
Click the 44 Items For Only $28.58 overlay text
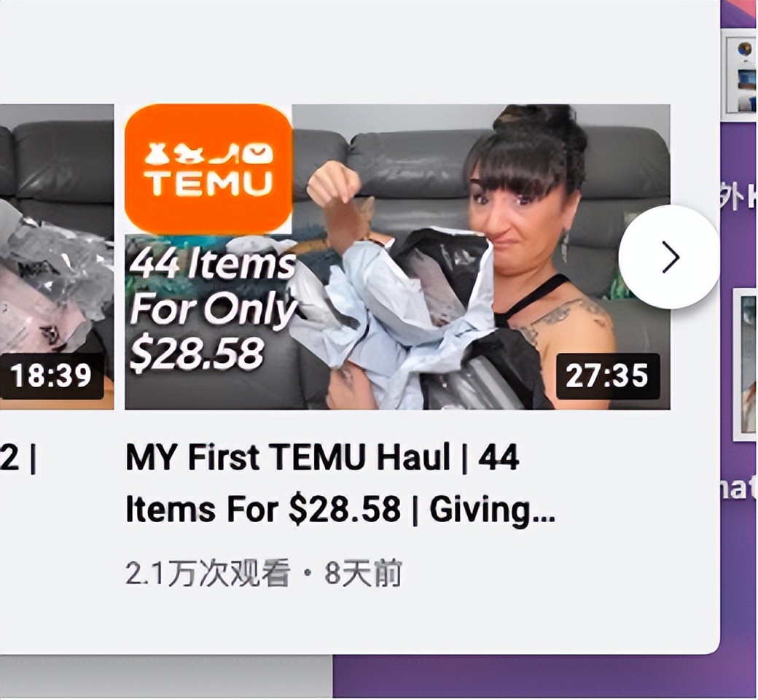[x=213, y=309]
